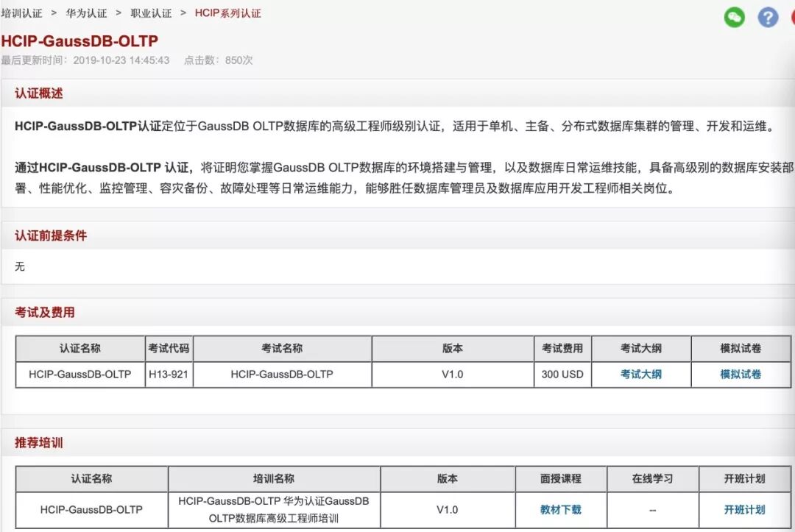
Task: Click the HCIP-GaussDB-OLTP page title
Action: click(79, 41)
